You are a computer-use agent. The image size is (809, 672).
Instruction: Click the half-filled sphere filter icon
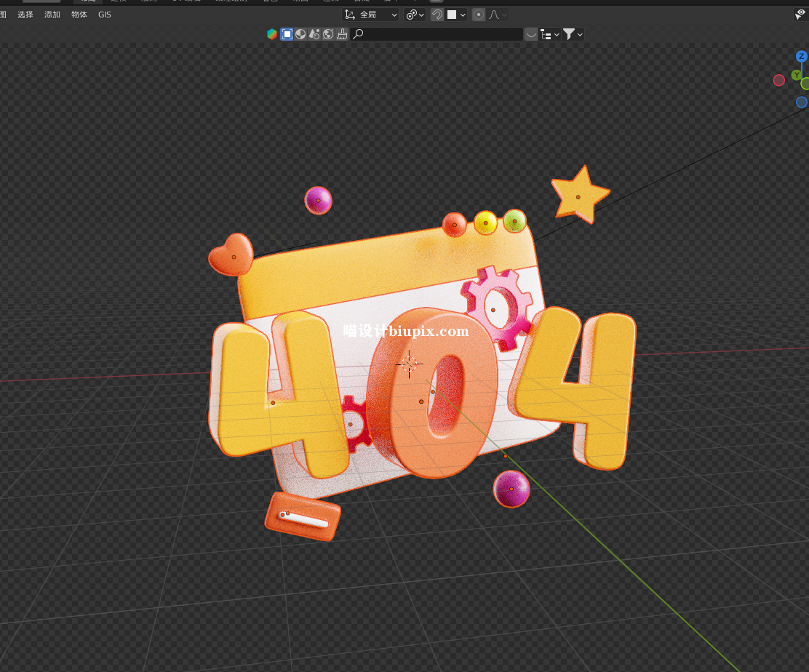[x=300, y=34]
